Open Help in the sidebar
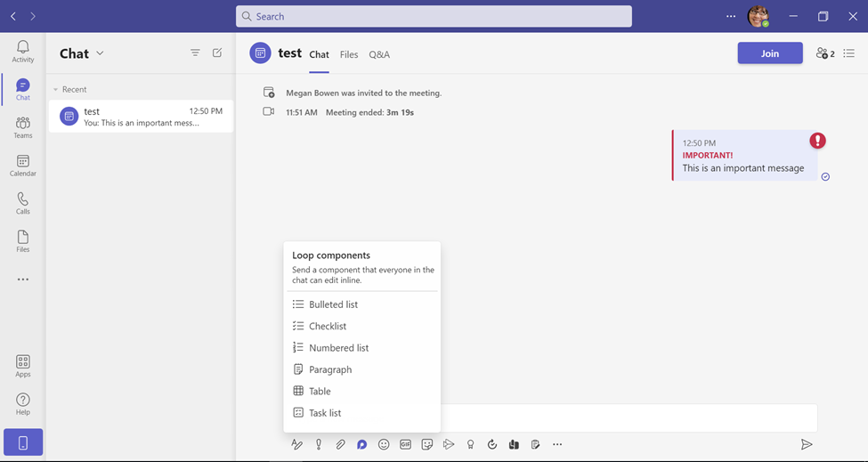 pos(22,404)
